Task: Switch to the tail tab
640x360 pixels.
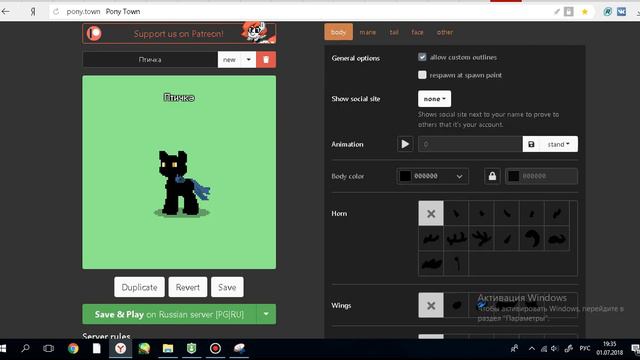Action: pos(394,32)
